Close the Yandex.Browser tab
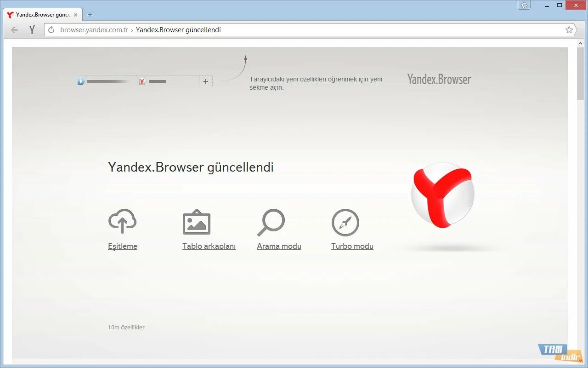588x368 pixels. point(76,15)
